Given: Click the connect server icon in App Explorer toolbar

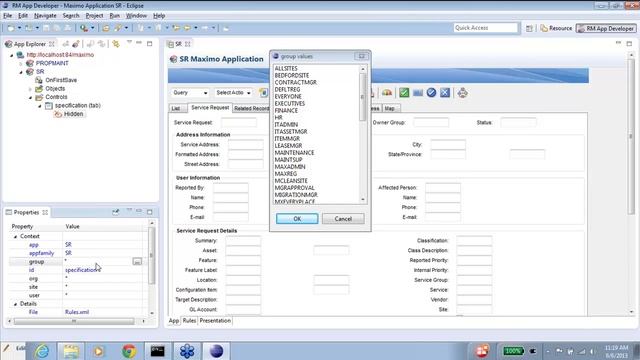Looking at the screenshot, I should coord(76,44).
